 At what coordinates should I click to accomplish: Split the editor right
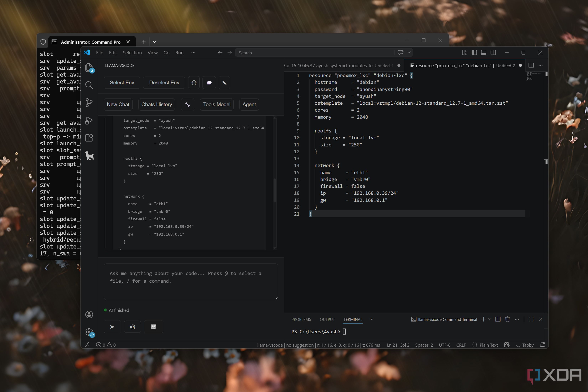coord(531,66)
